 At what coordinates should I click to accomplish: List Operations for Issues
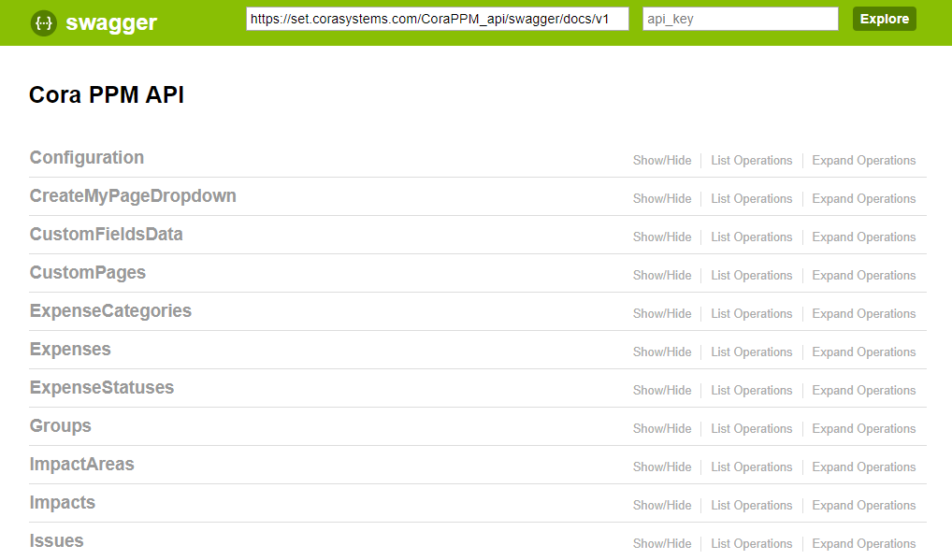click(752, 543)
